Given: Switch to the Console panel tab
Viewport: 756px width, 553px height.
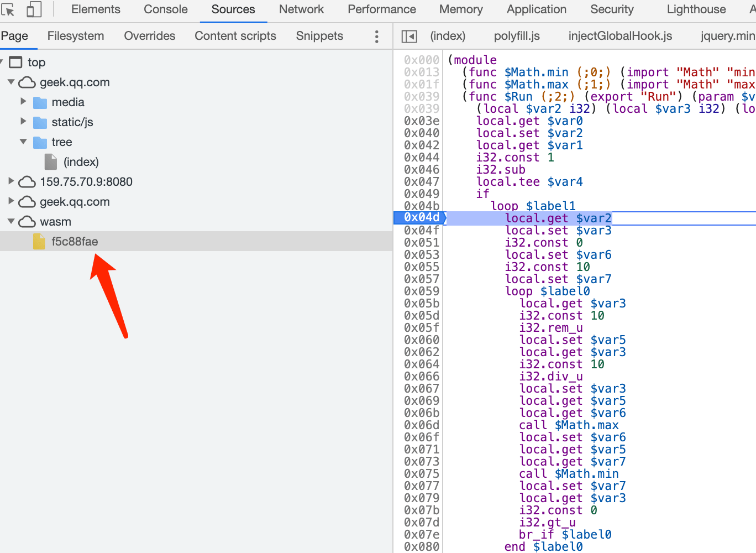Looking at the screenshot, I should click(x=166, y=9).
